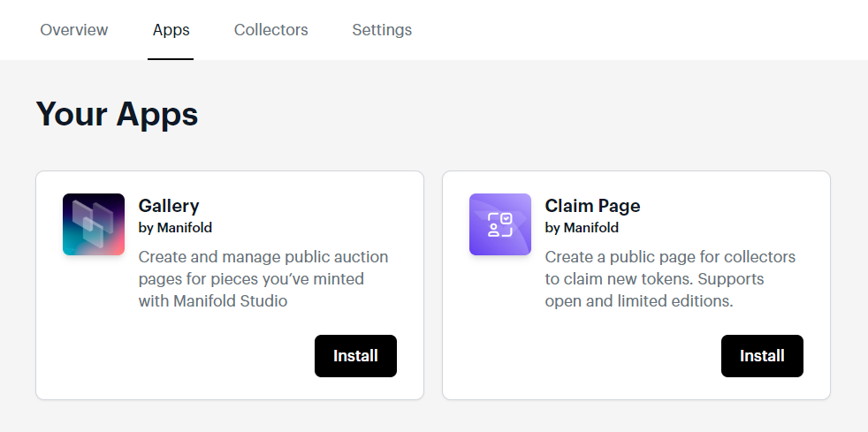The width and height of the screenshot is (868, 432).
Task: Go to the Settings tab
Action: pyautogui.click(x=382, y=29)
